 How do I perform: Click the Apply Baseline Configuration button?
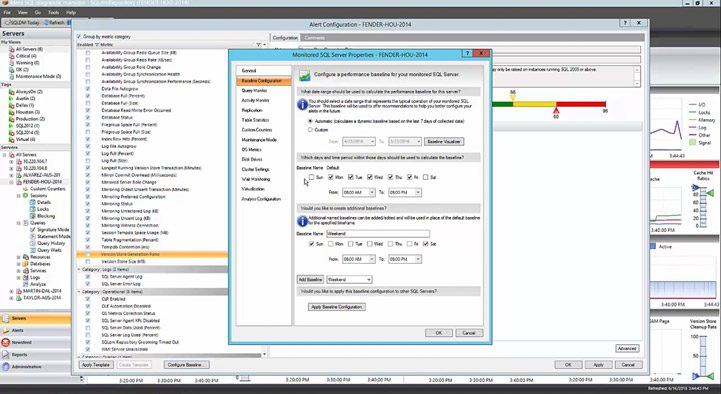[337, 307]
